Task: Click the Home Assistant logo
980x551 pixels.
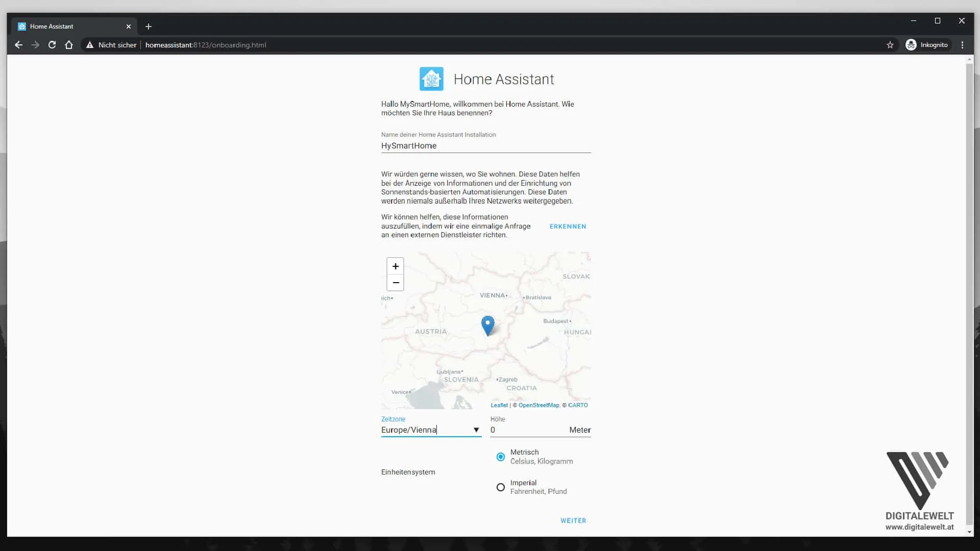Action: 431,79
